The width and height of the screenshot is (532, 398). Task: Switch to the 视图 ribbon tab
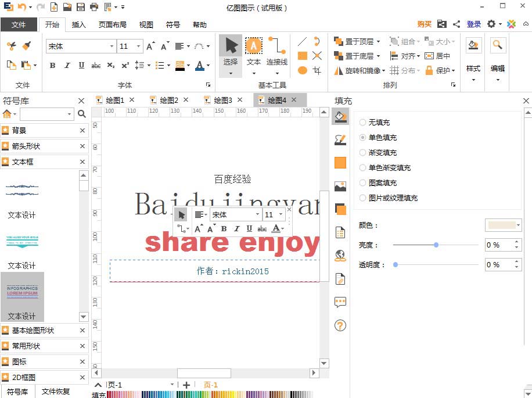click(146, 24)
